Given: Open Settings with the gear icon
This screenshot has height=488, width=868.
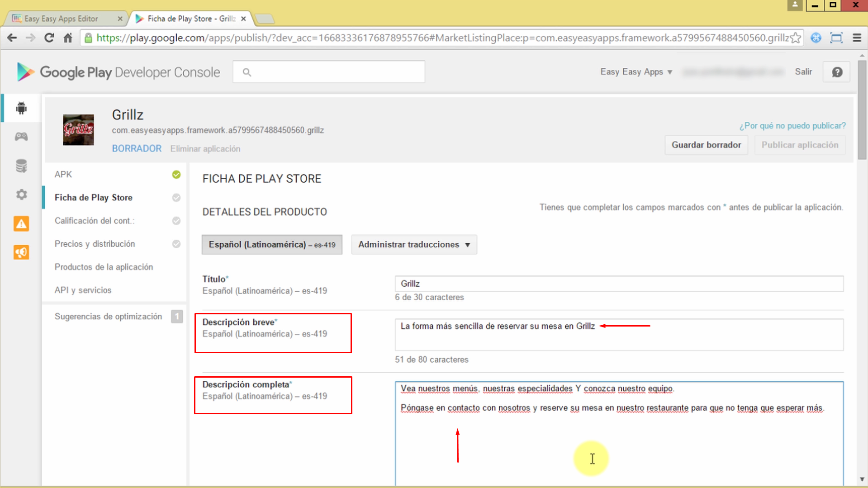Looking at the screenshot, I should pyautogui.click(x=21, y=194).
